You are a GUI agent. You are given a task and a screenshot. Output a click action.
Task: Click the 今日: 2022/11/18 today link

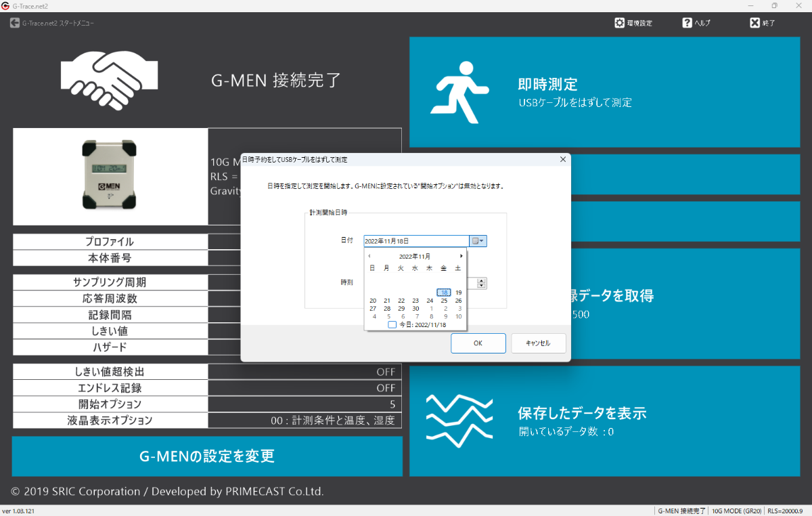422,325
